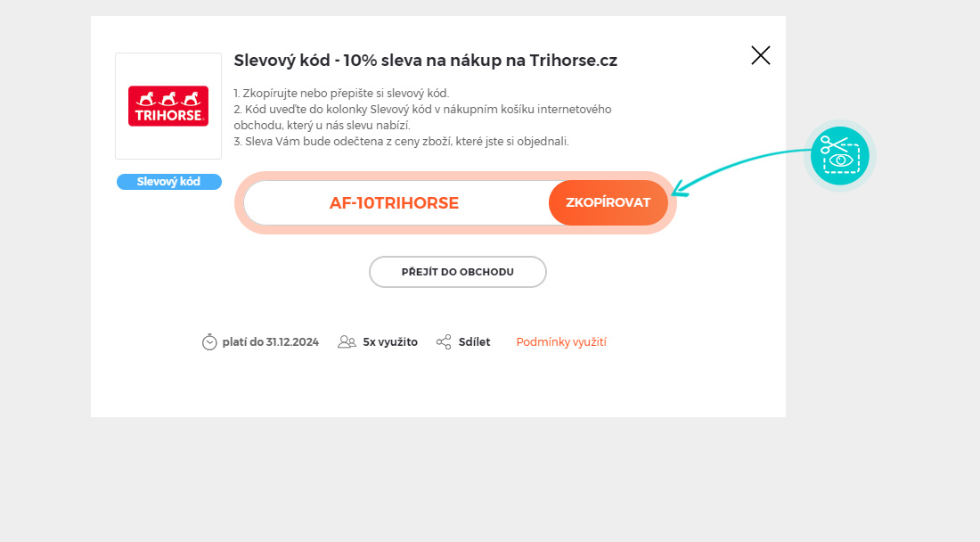
Task: Close the discount code dialog
Action: (x=760, y=55)
